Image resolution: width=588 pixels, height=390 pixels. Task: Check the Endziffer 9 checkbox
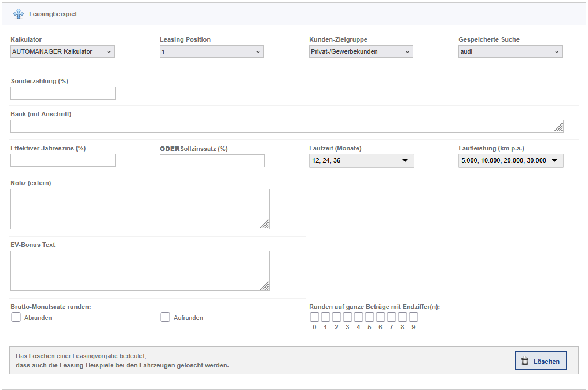click(x=413, y=317)
